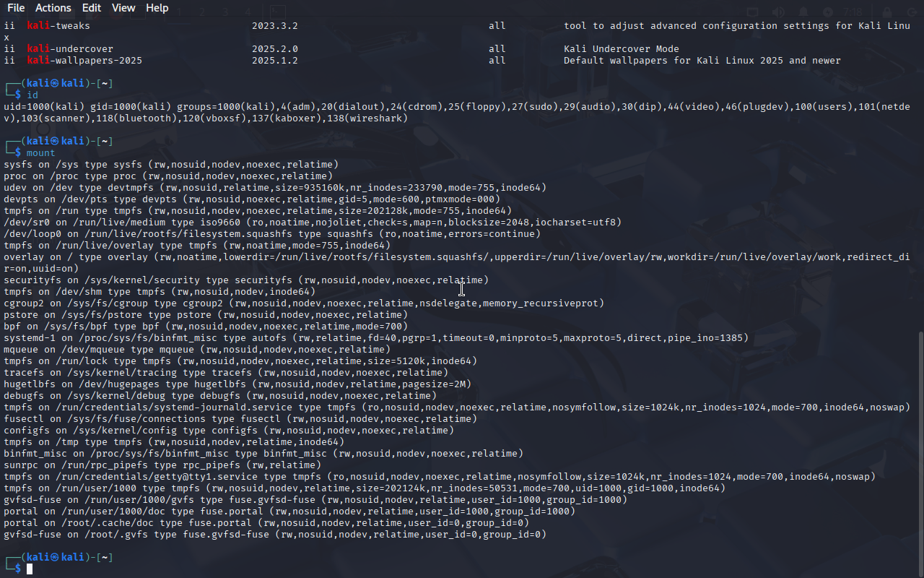Click 'getty@tty1.service' tmpfs line
Image resolution: width=924 pixels, height=578 pixels.
click(440, 476)
